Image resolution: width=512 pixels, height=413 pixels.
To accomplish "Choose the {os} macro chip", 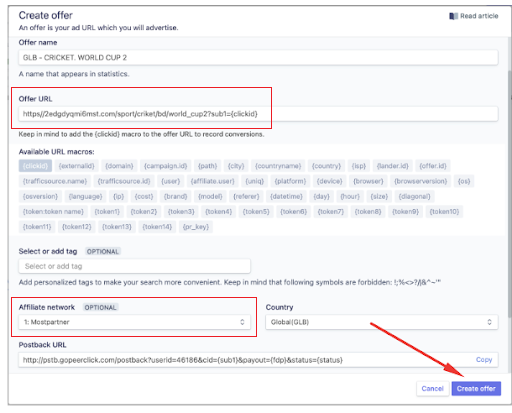I will tap(464, 181).
